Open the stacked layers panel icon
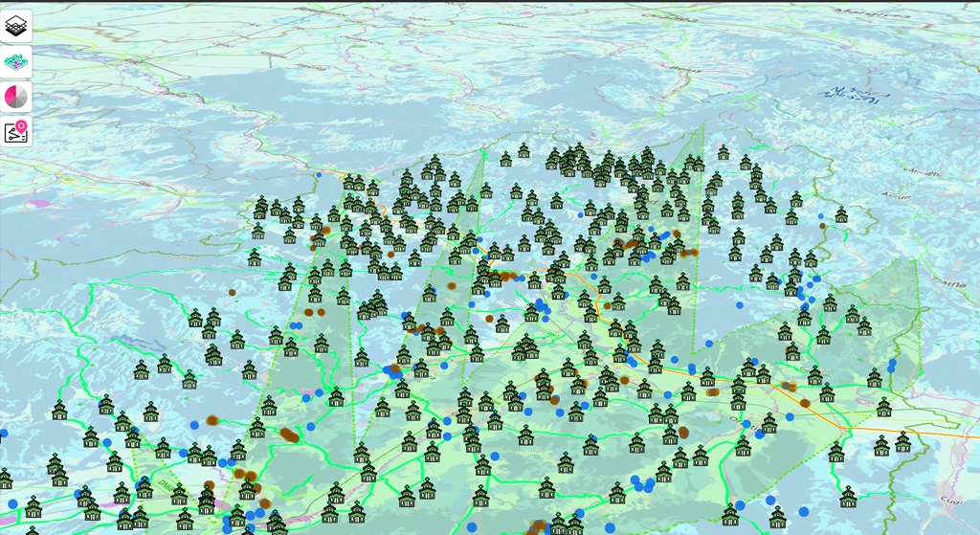The height and width of the screenshot is (535, 980). 16,26
